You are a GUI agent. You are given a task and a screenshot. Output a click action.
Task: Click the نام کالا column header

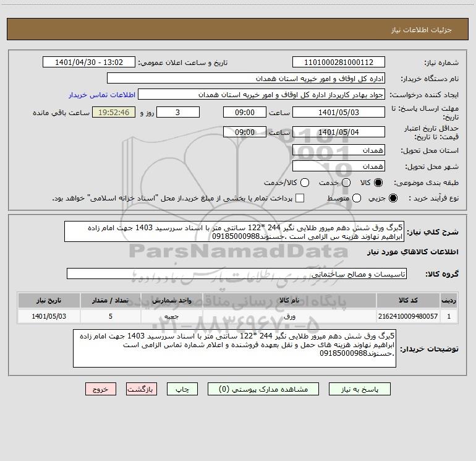289,301
